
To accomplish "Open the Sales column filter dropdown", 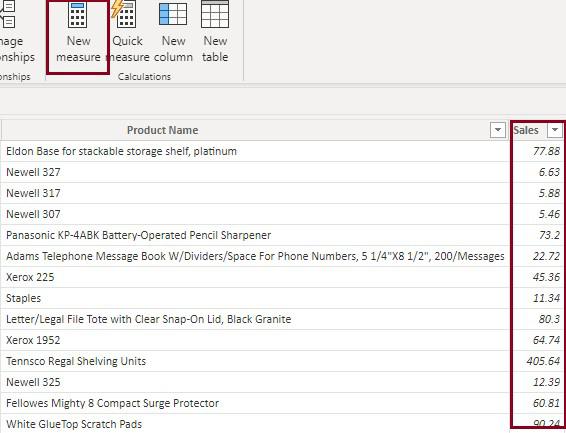I will pyautogui.click(x=554, y=130).
